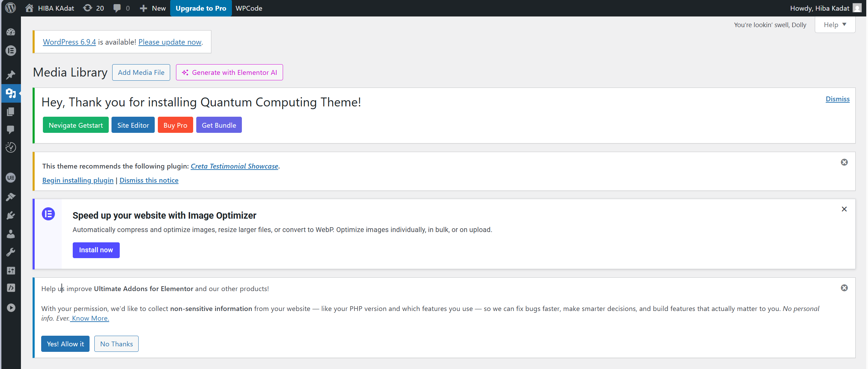Click Generate with Elementor AI button
The width and height of the screenshot is (868, 369).
[229, 72]
